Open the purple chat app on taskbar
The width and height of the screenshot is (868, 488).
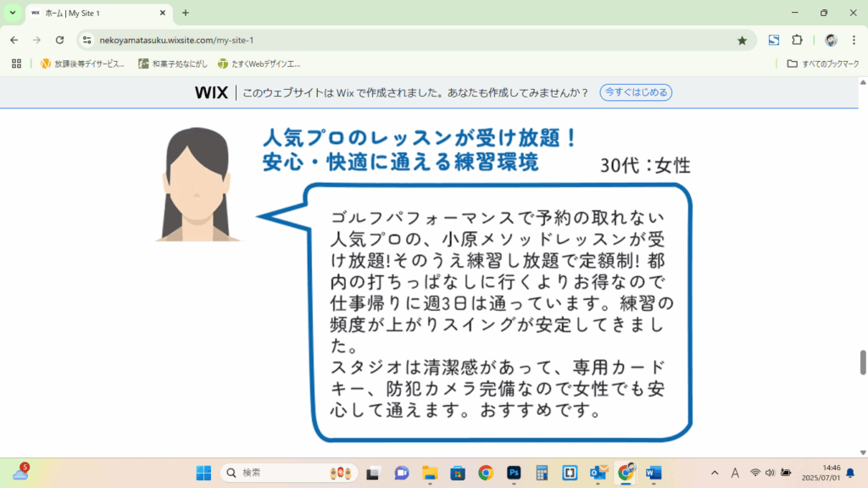pyautogui.click(x=401, y=473)
